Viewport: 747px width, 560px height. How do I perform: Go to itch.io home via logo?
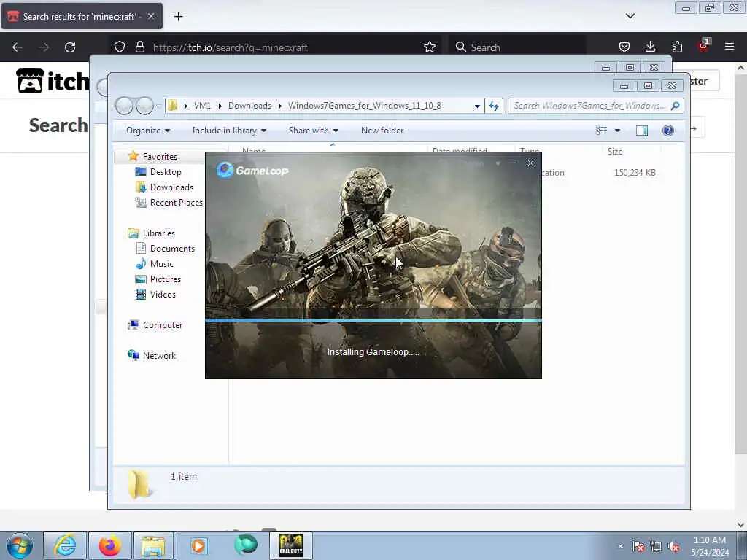coord(53,81)
